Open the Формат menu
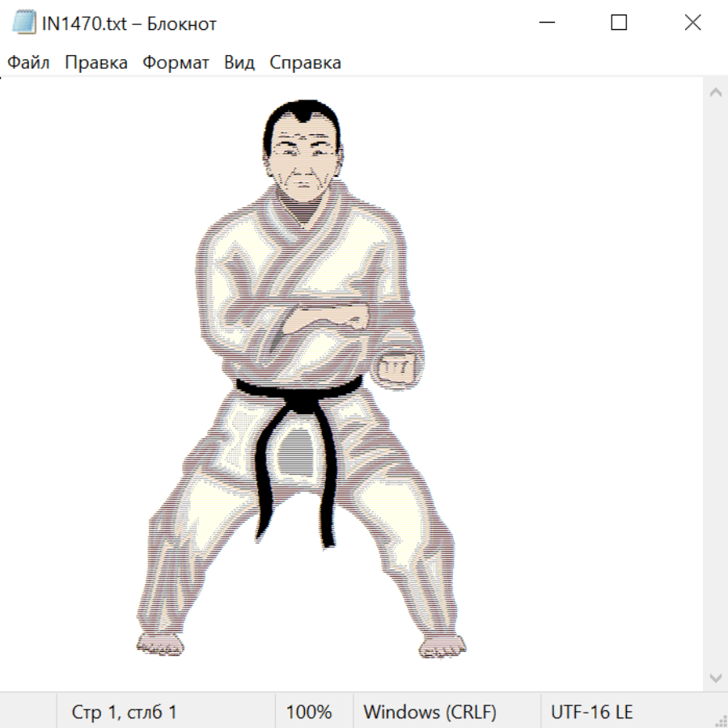Screen dimensions: 728x728 coord(176,62)
